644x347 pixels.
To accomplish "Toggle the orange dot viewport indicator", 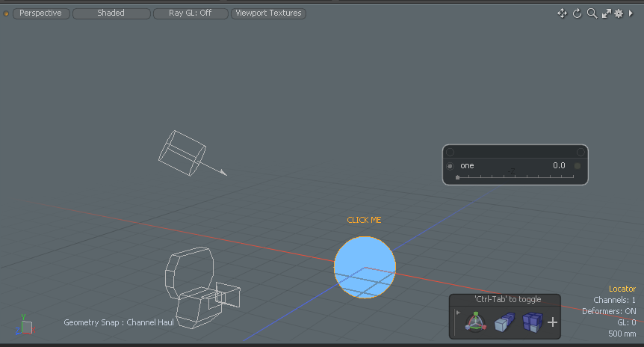I will [7, 13].
